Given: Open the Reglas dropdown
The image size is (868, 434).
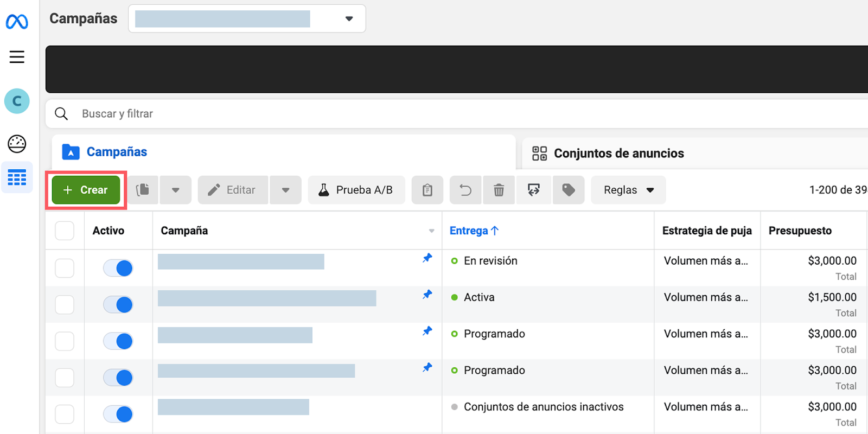Looking at the screenshot, I should [628, 190].
